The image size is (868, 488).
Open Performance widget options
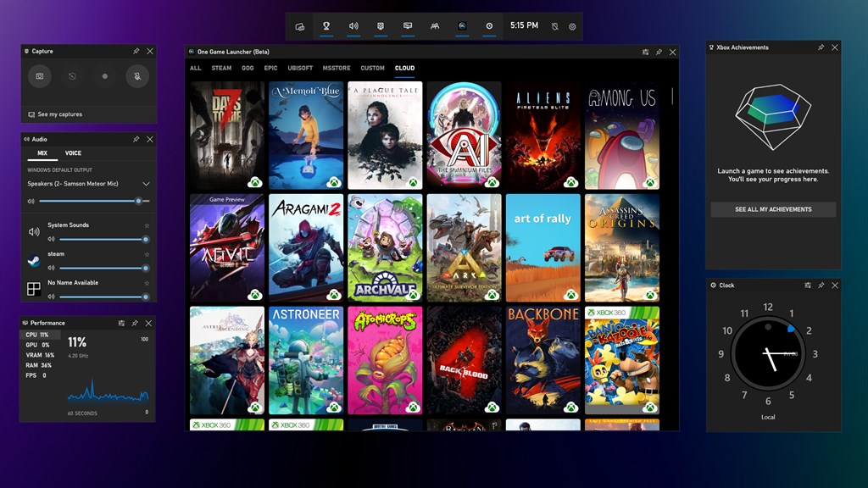(121, 323)
